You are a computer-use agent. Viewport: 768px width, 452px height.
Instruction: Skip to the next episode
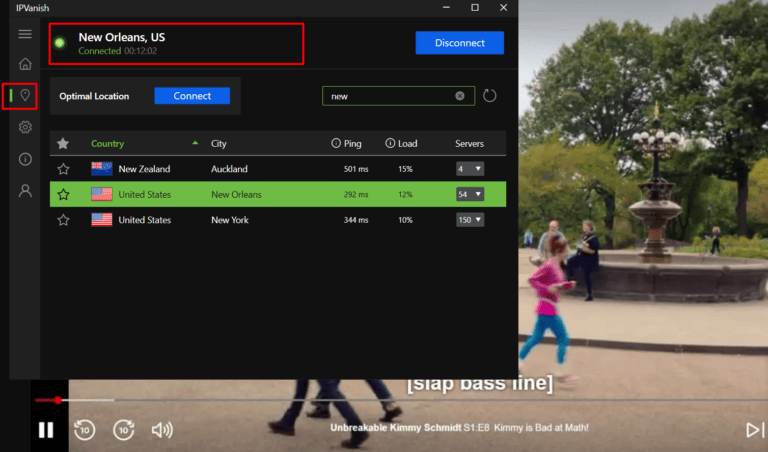pos(755,430)
